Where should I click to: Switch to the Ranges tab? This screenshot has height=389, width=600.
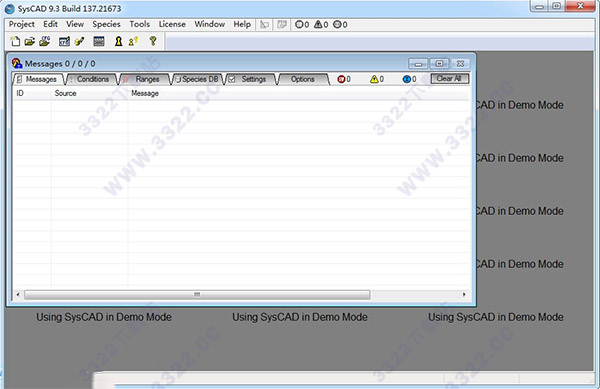pyautogui.click(x=146, y=79)
